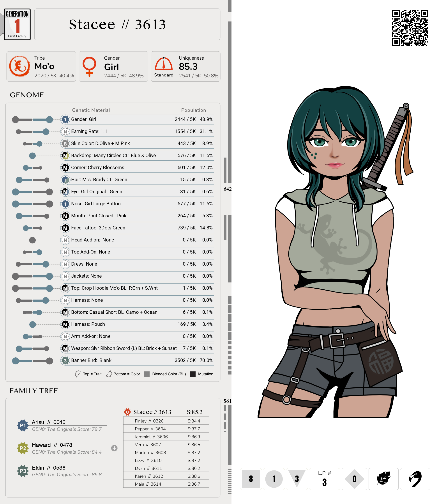Screen dimensions: 438x504
Task: Click the Hair population value 15 / 5K
Action: click(x=188, y=179)
